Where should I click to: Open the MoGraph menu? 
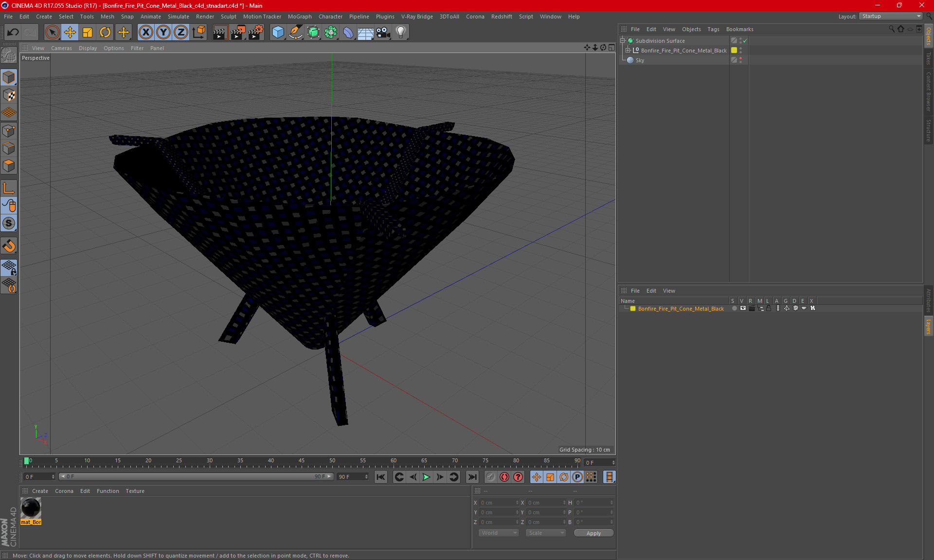(299, 17)
